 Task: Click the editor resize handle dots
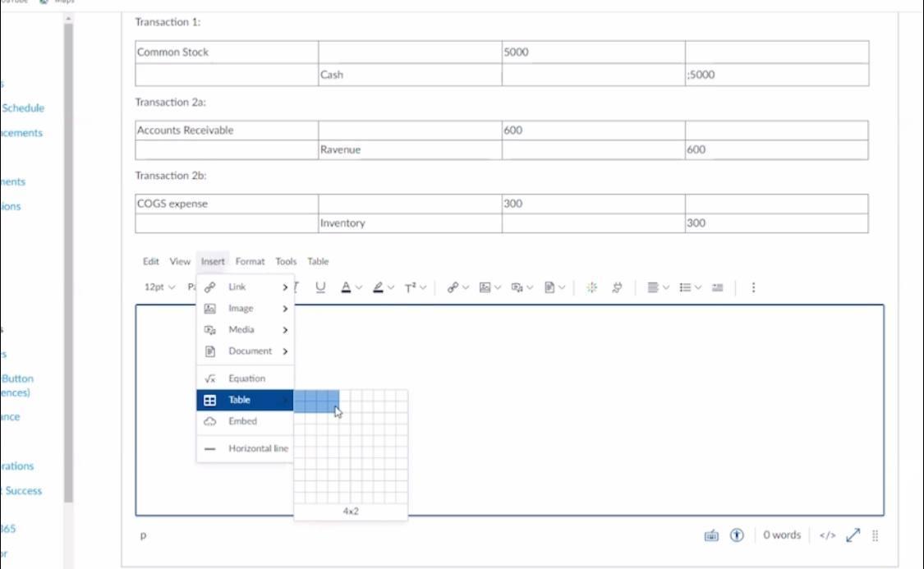tap(875, 535)
